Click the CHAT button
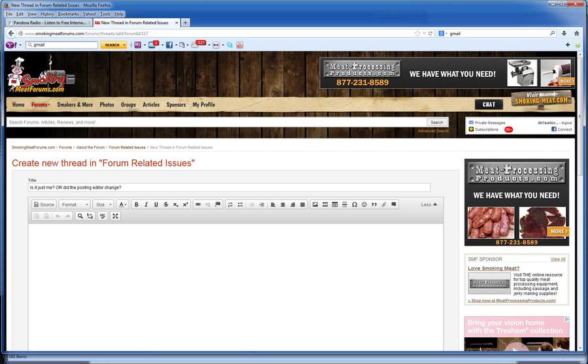The image size is (588, 364). pyautogui.click(x=489, y=104)
